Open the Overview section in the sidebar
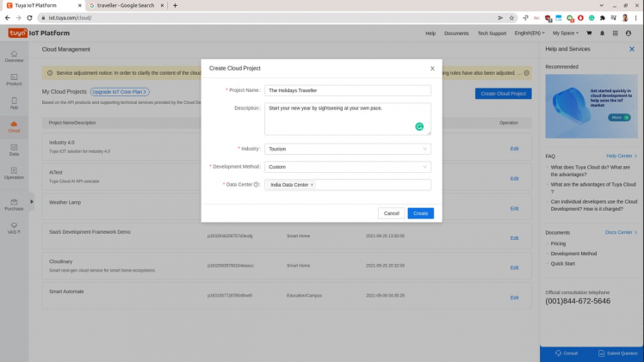Image resolution: width=644 pixels, height=362 pixels. tap(14, 56)
